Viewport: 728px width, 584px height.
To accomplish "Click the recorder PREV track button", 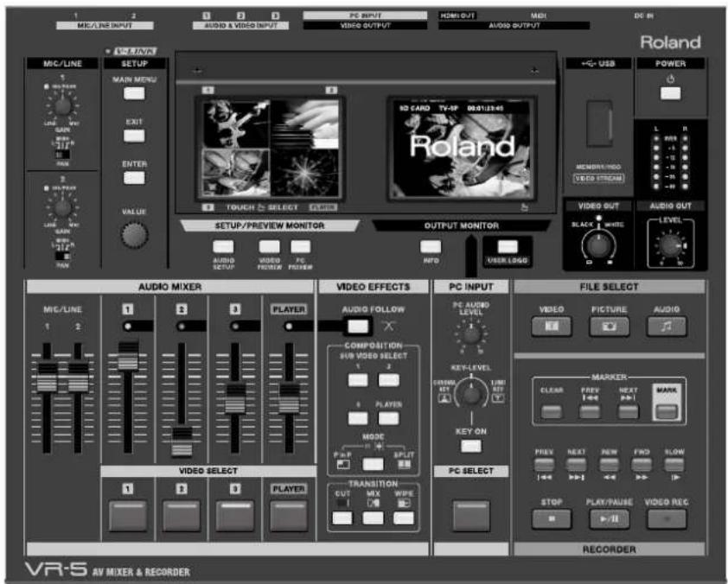I will coord(544,464).
